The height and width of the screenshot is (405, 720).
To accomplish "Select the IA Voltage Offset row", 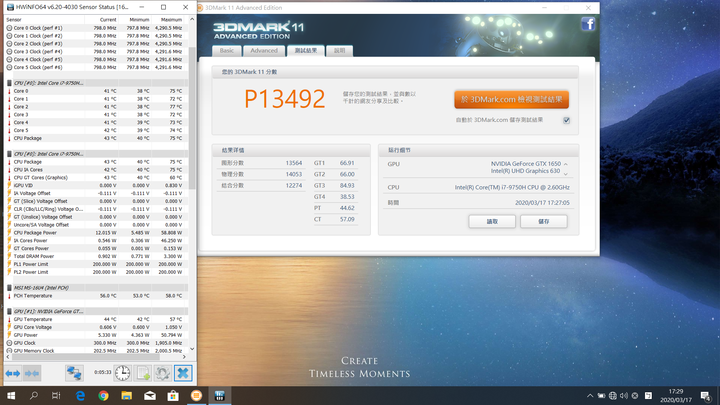I will 96,193.
